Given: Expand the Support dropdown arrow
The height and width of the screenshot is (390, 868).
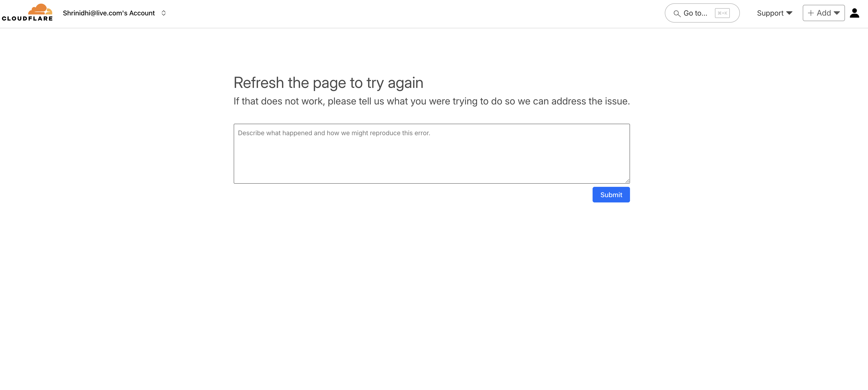Looking at the screenshot, I should click(x=789, y=13).
